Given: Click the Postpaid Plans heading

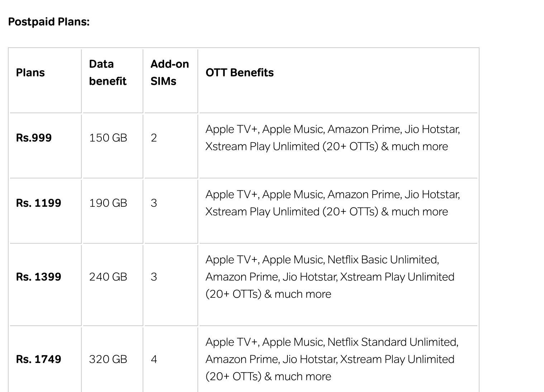Looking at the screenshot, I should pos(49,22).
